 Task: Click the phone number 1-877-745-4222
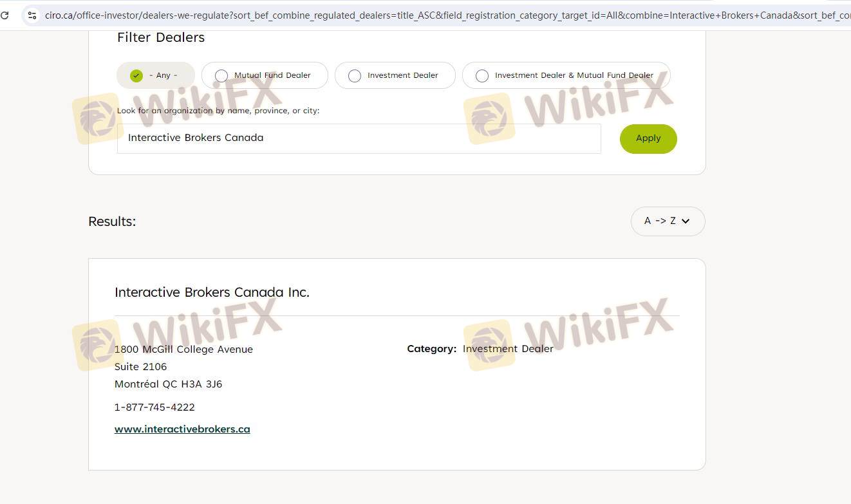tap(154, 407)
